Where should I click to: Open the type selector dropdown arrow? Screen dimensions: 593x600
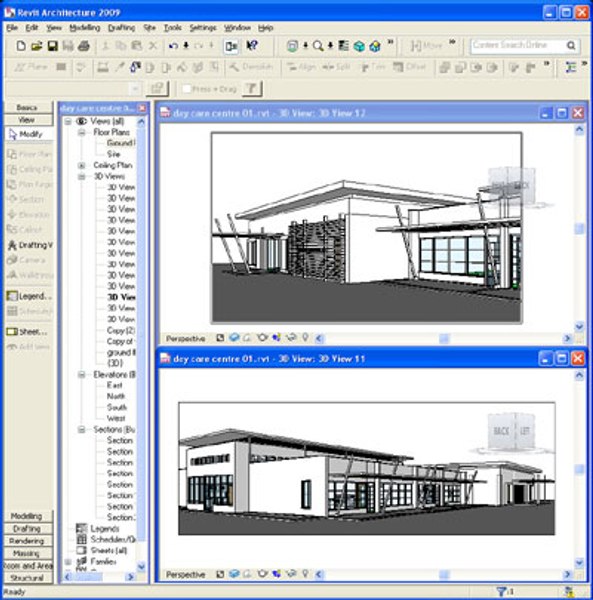click(x=135, y=89)
